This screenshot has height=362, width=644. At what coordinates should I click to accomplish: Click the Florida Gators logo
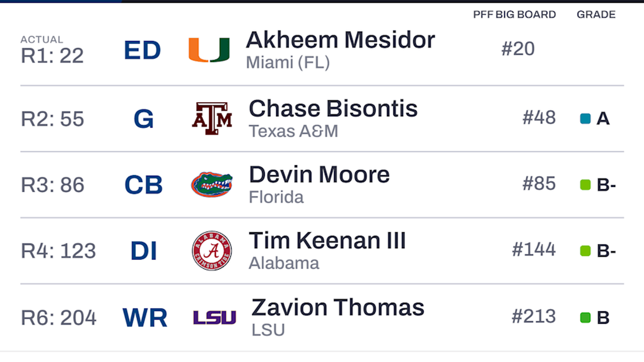pyautogui.click(x=212, y=184)
